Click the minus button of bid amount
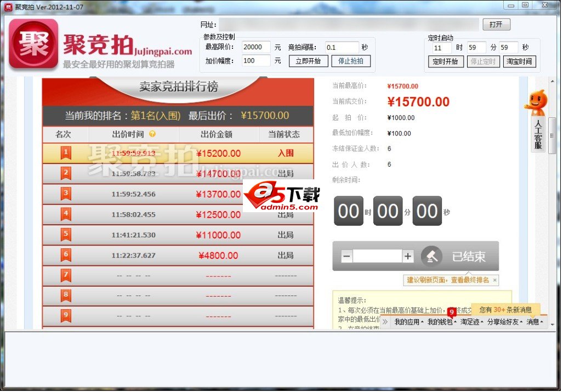Screen dimensions: 563x392 [347, 257]
